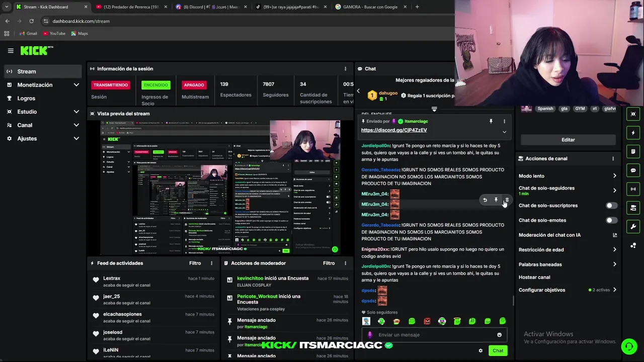Open Moderación del chat con IA link icon
This screenshot has width=644, height=362.
pos(615,235)
